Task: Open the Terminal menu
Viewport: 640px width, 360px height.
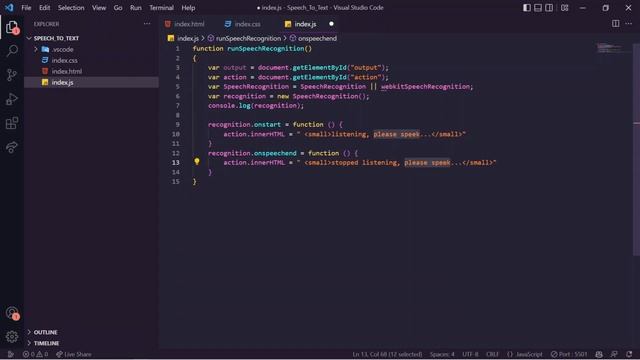Action: pos(161,8)
